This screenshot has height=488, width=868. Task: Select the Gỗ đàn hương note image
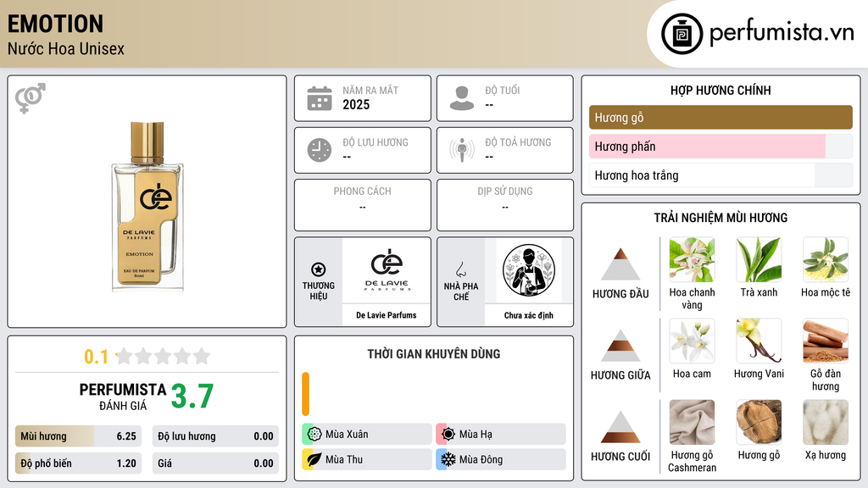coord(826,341)
